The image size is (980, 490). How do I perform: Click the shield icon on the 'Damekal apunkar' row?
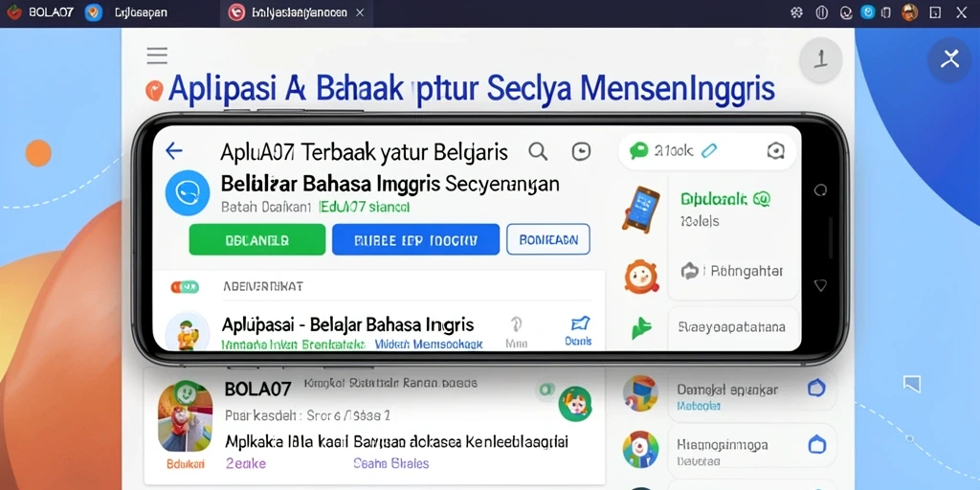pos(816,389)
